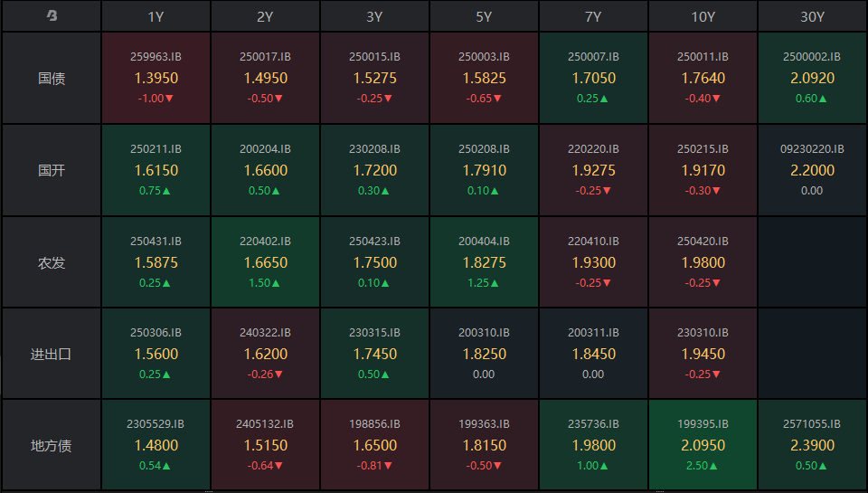Click the 进出口 row label
Screen dimensions: 868x493
[52, 354]
